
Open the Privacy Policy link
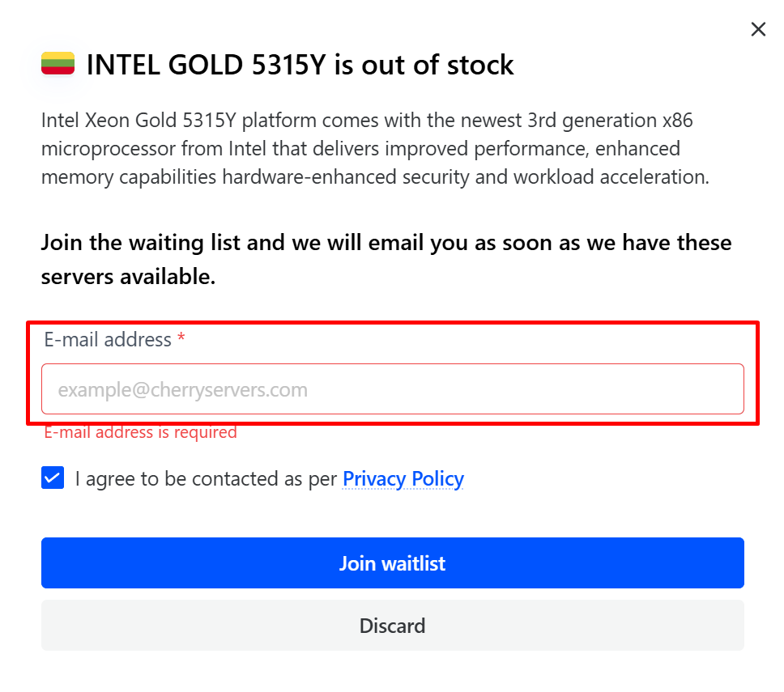403,478
